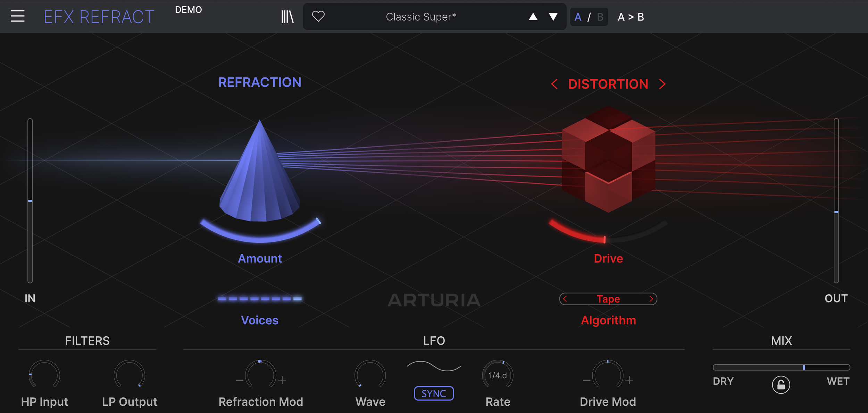Click the EFX REFRACT plugin title

pyautogui.click(x=99, y=17)
